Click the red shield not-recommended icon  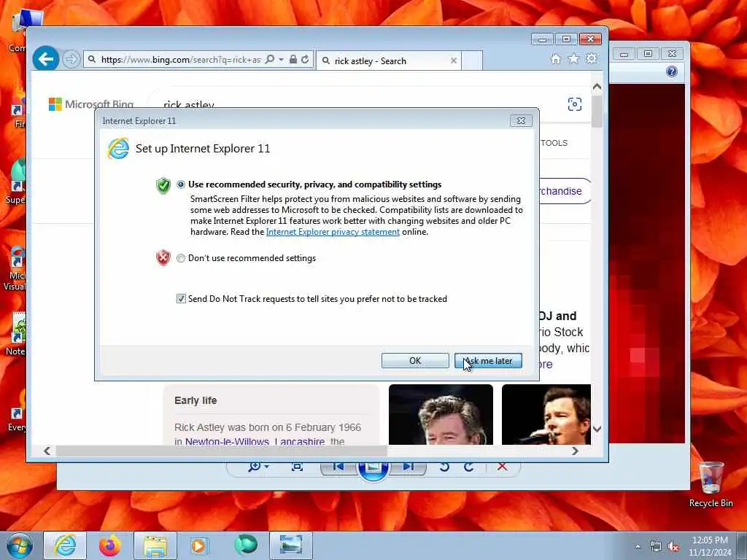[x=163, y=257]
